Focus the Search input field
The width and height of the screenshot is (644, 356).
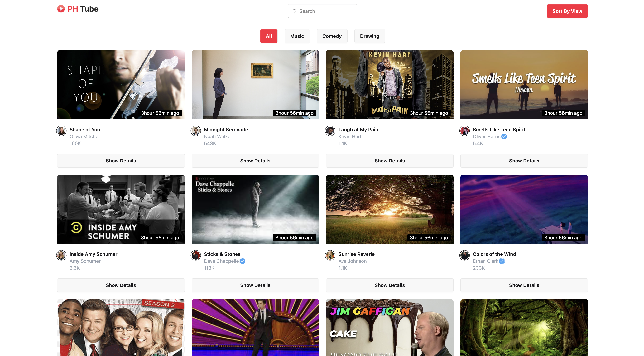point(323,11)
